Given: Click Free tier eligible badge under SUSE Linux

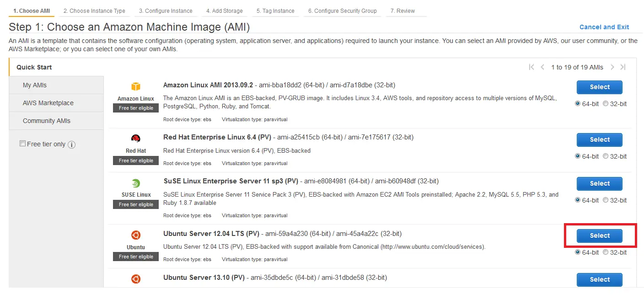Looking at the screenshot, I should [x=136, y=204].
